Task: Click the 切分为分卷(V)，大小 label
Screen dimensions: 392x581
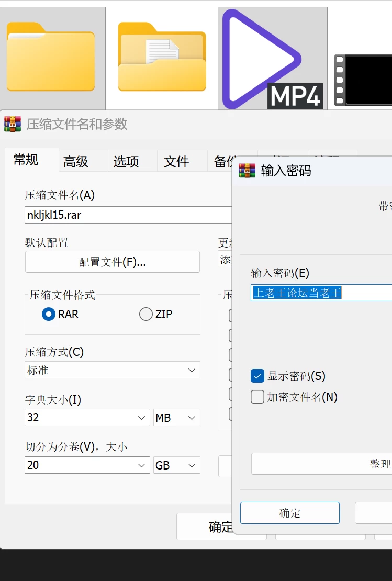Action: click(76, 447)
